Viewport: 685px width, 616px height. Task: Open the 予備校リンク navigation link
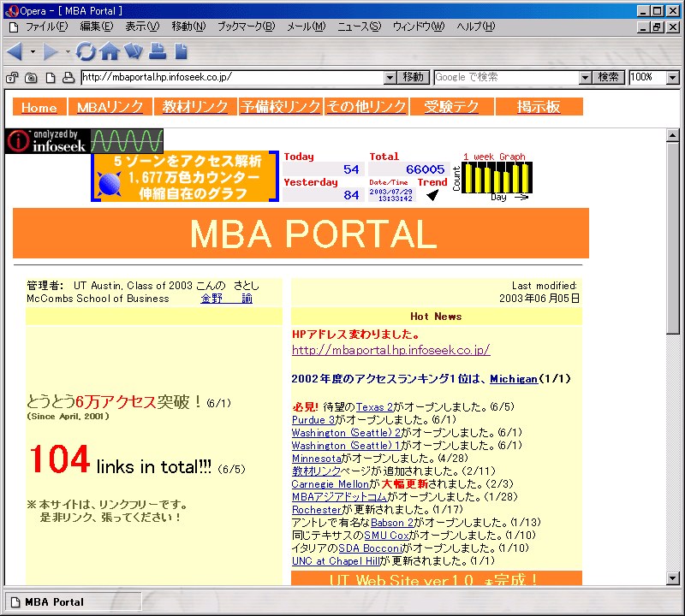click(x=281, y=108)
